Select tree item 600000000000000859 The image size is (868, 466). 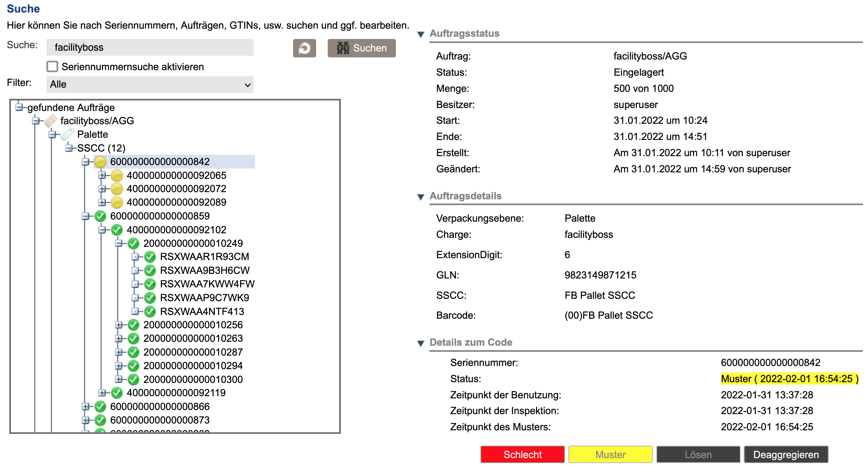[160, 216]
